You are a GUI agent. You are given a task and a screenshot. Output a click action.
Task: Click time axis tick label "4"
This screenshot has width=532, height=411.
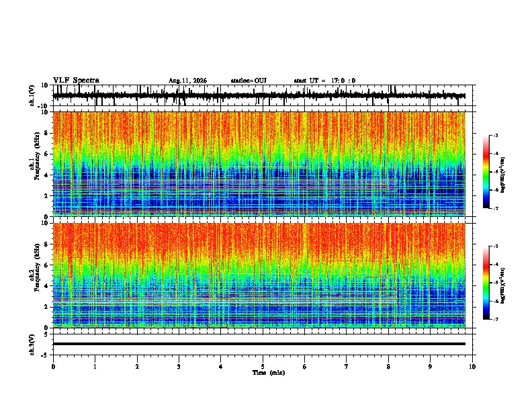click(x=221, y=367)
